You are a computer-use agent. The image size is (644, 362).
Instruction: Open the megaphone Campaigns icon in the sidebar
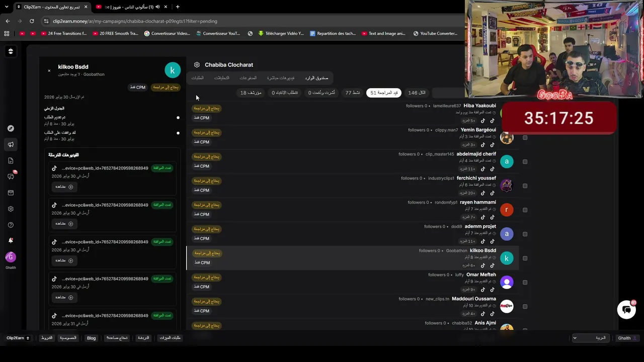11,144
